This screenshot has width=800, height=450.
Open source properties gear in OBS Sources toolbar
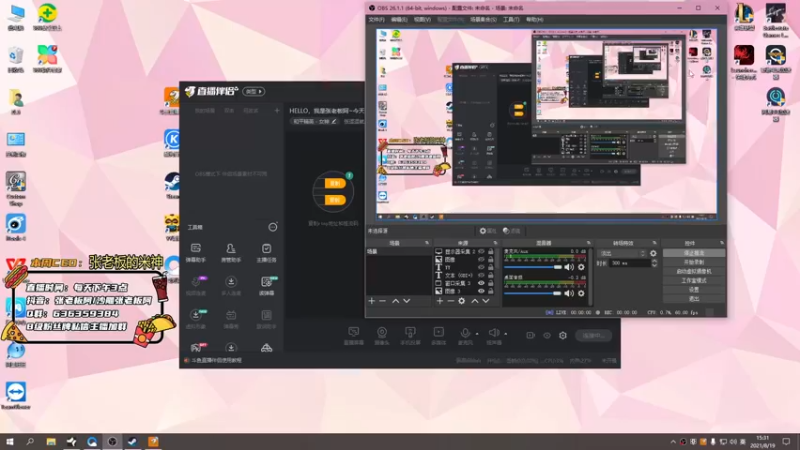click(462, 301)
